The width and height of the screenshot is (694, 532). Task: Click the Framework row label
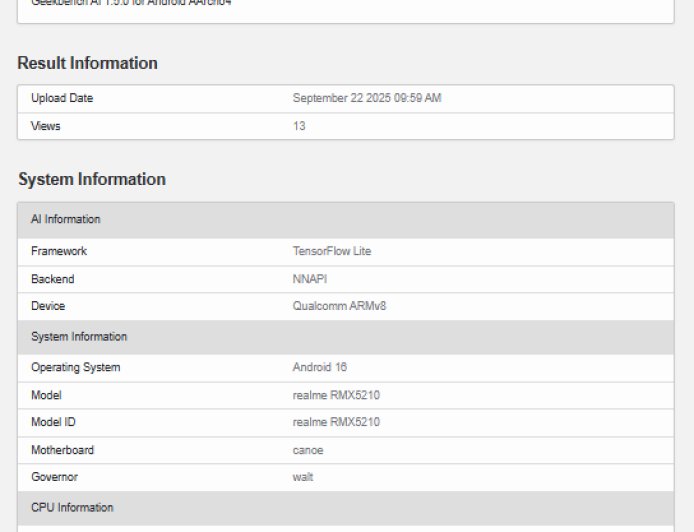coord(59,252)
